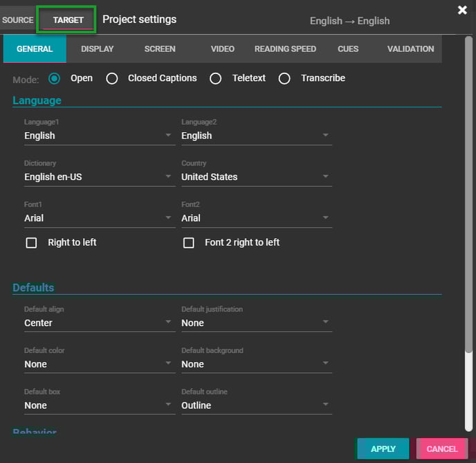This screenshot has width=476, height=463.
Task: Open the Default outline dropdown
Action: 256,406
